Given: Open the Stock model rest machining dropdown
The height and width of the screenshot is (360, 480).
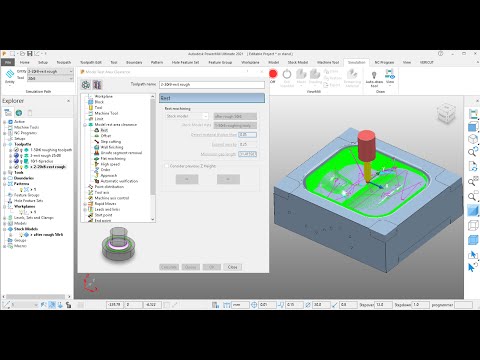Looking at the screenshot, I should pos(187,116).
